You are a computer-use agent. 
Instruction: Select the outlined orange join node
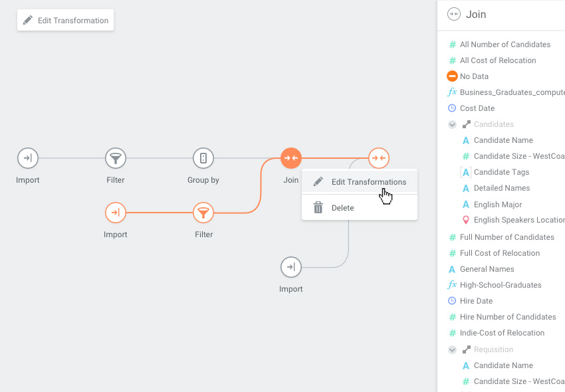pyautogui.click(x=378, y=158)
